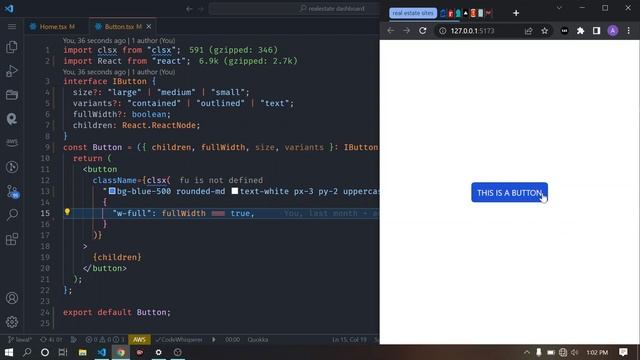Open the Run and Debug view
Viewport: 640px width, 360px height.
tap(12, 71)
